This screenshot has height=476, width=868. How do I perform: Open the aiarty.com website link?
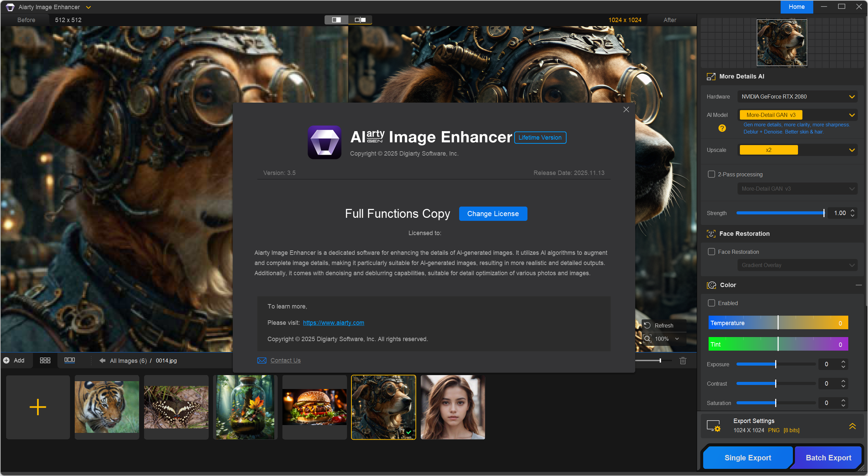coord(333,323)
